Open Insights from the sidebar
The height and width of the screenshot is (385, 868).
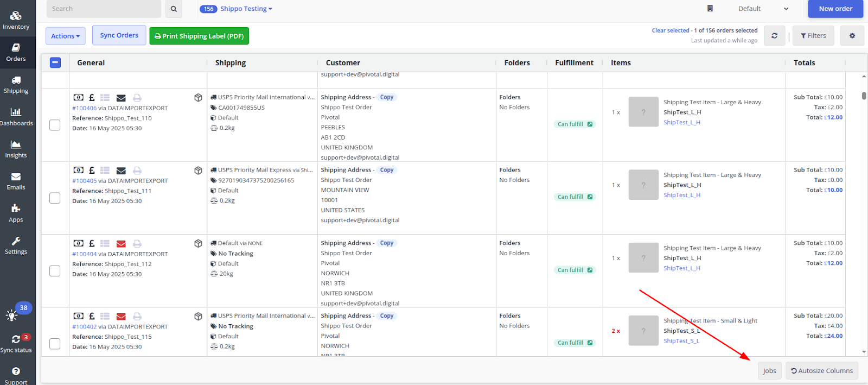[16, 149]
